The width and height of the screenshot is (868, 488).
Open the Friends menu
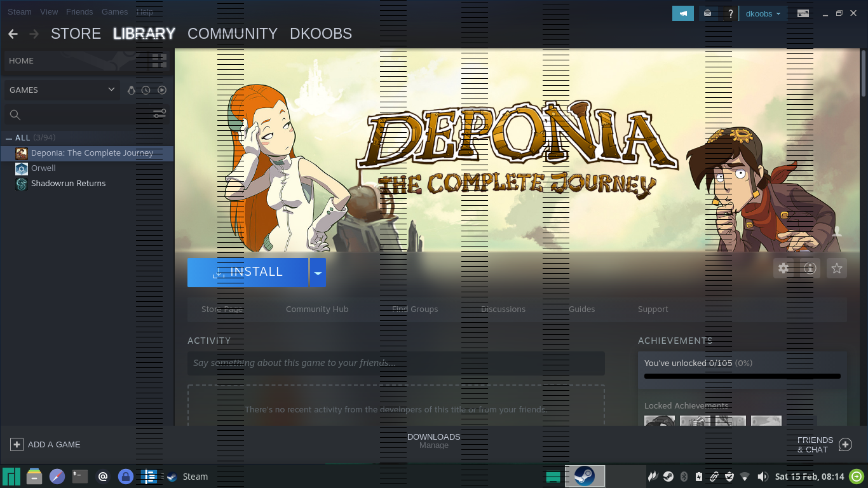coord(79,12)
